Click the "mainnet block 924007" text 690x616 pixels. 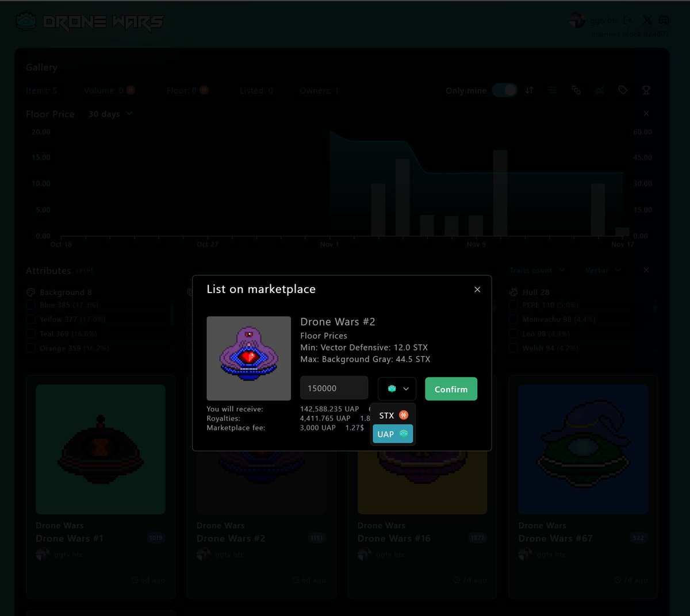630,34
